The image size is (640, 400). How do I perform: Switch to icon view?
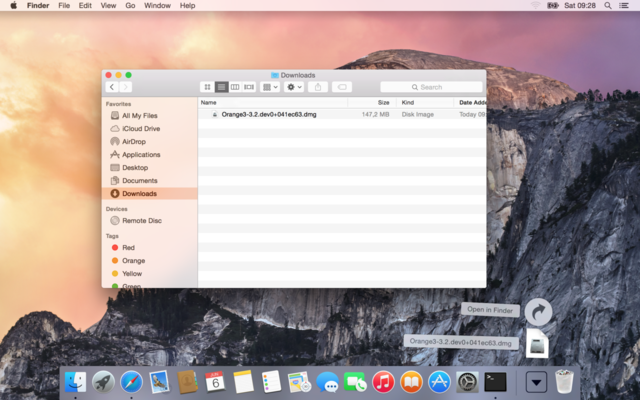coord(207,87)
